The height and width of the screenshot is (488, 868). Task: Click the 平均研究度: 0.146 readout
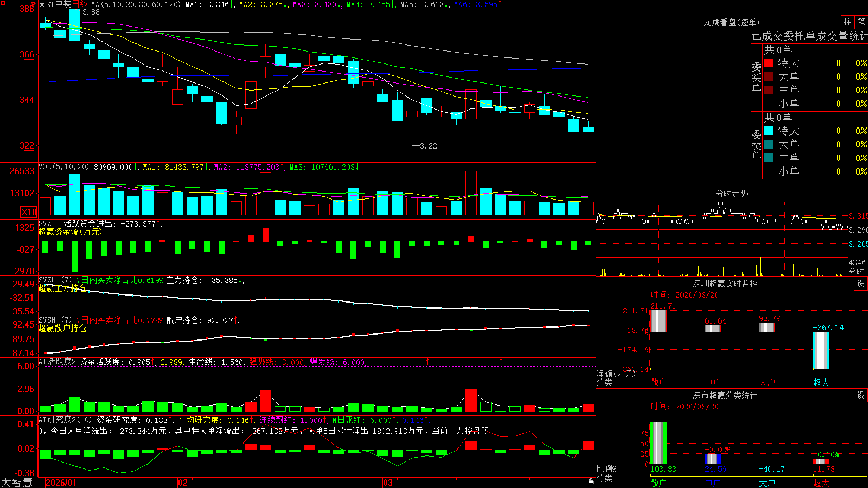(x=216, y=420)
